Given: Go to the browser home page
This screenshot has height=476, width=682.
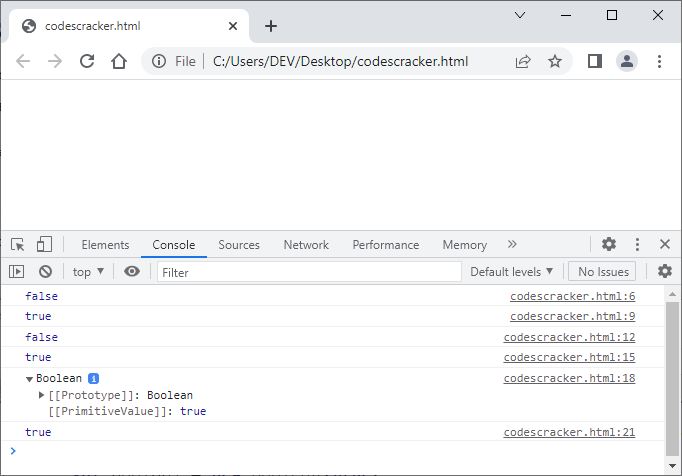Looking at the screenshot, I should click(119, 61).
